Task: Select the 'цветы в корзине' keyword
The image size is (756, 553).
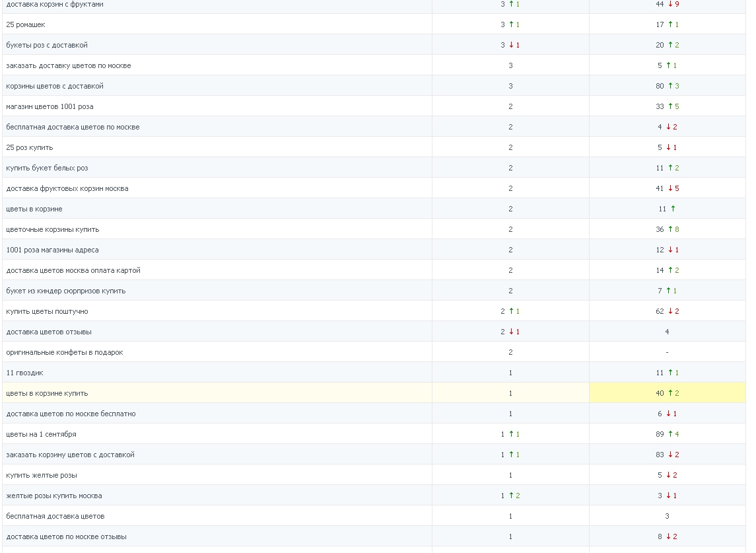Action: [34, 209]
